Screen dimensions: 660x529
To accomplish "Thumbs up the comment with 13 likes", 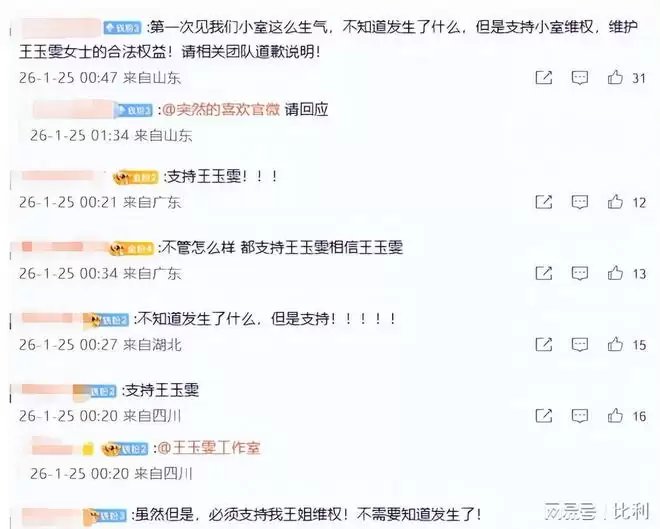I will coord(615,273).
